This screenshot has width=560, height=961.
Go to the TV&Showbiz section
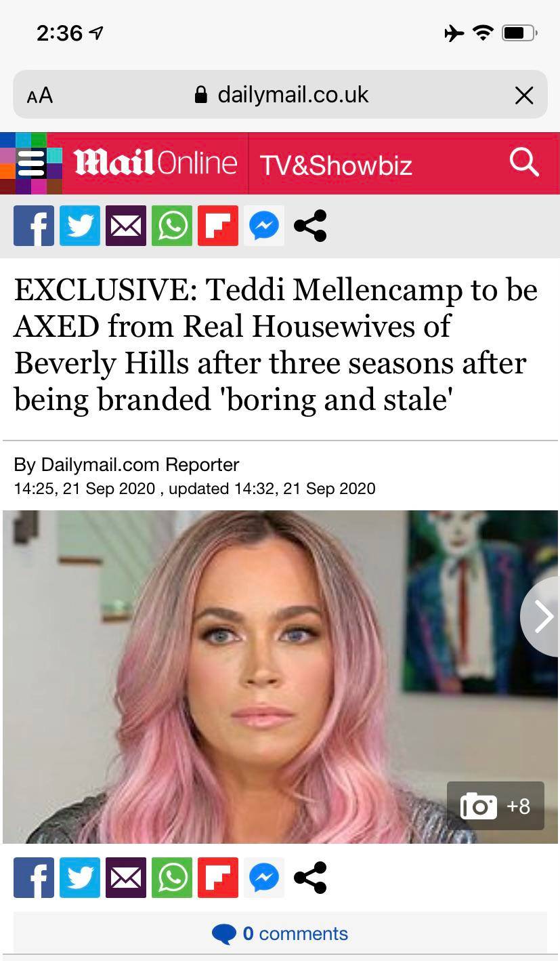[x=336, y=165]
